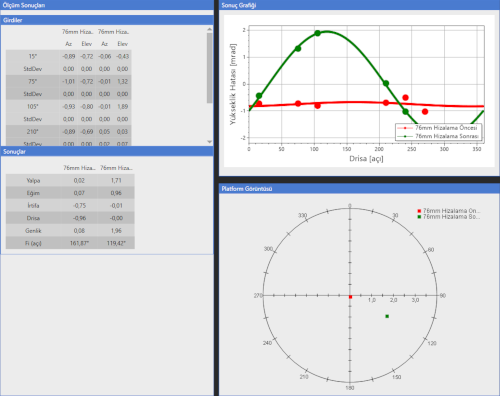Image resolution: width=500 pixels, height=396 pixels.
Task: Select the Yalpa row in Sonuçlar table
Action: click(x=70, y=180)
